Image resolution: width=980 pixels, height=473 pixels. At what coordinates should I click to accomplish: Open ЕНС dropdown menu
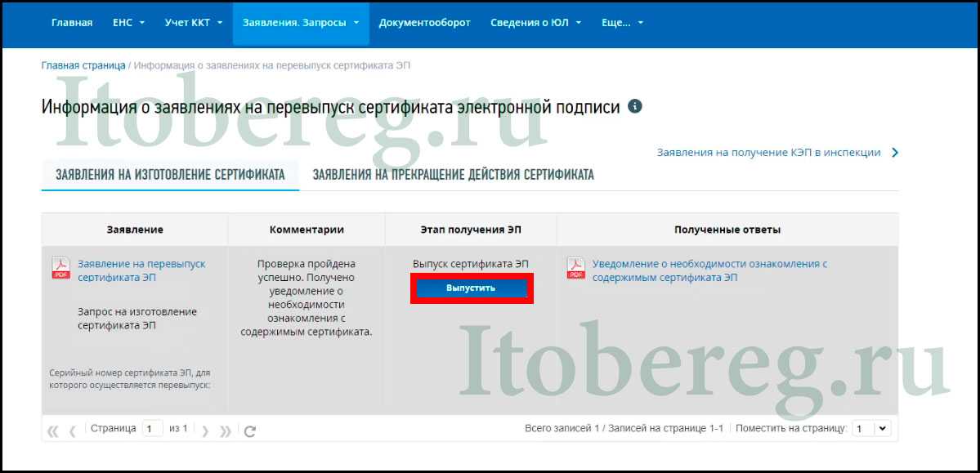point(129,23)
